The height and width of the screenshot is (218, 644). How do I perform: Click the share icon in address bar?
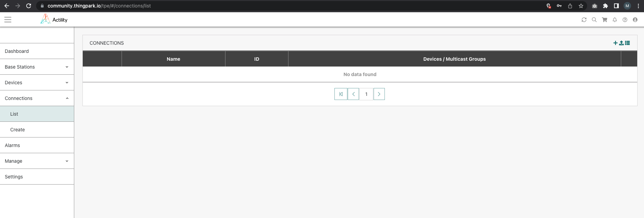point(570,6)
